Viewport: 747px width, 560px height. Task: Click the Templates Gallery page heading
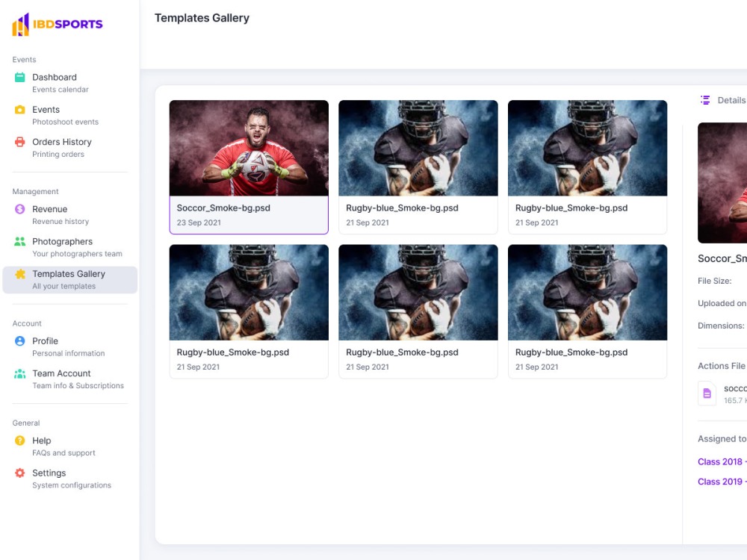click(x=202, y=18)
